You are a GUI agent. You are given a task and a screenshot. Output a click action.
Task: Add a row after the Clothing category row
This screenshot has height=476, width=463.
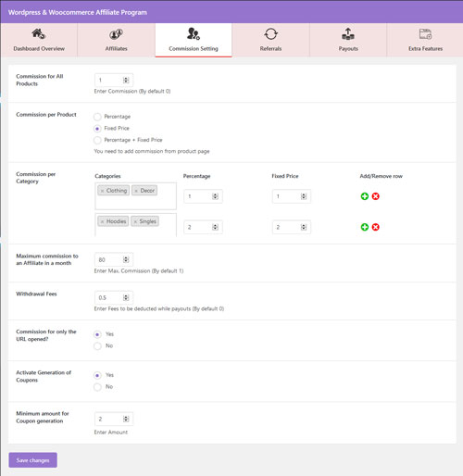(x=365, y=196)
